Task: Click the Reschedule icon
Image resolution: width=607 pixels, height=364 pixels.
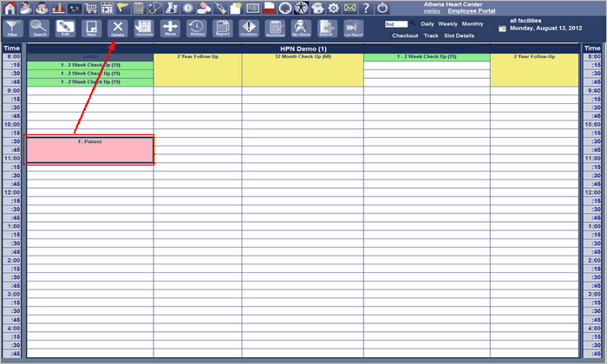Action: (x=144, y=28)
